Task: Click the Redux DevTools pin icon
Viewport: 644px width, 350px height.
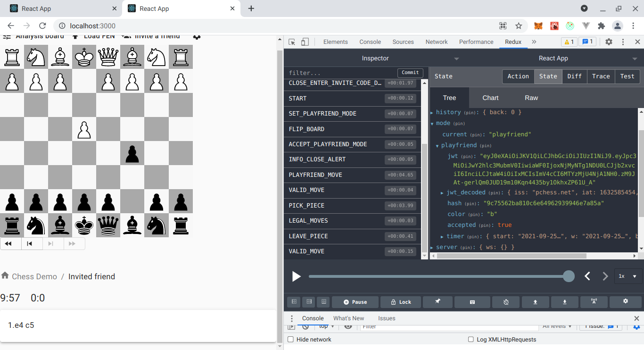Action: coord(437,301)
